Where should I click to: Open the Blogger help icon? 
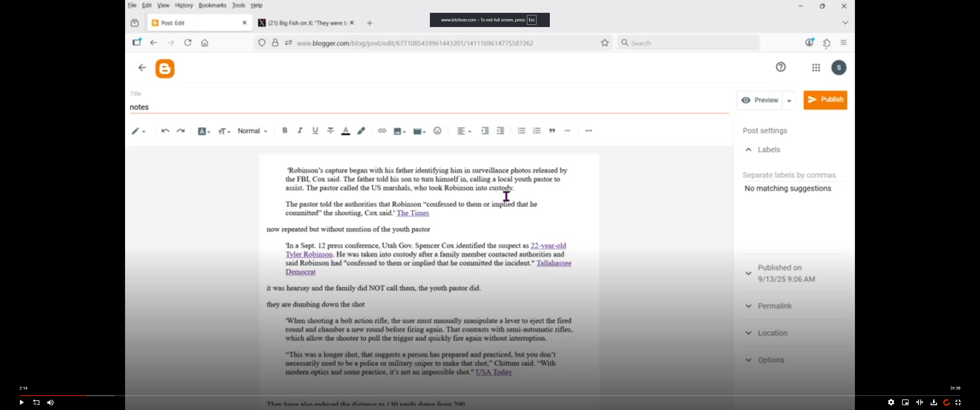[781, 67]
